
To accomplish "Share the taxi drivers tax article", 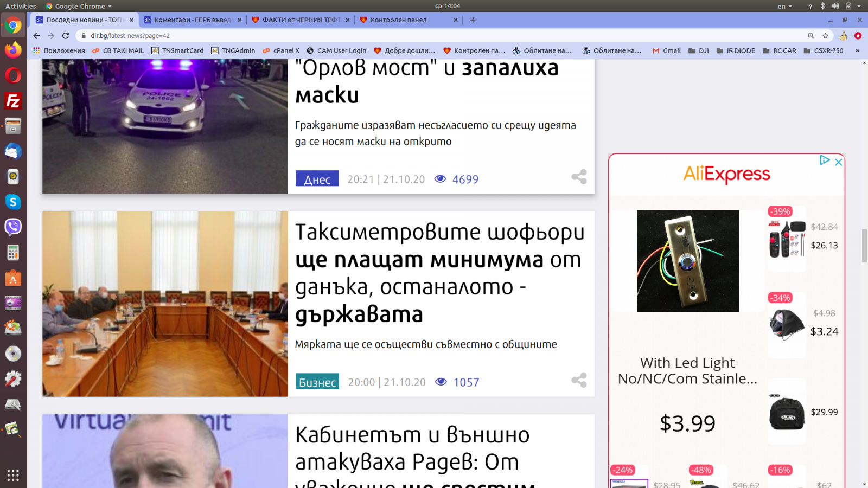I will tap(579, 380).
